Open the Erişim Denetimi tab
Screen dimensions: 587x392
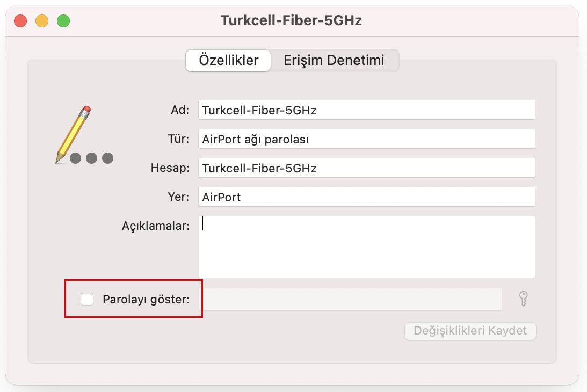pos(334,60)
